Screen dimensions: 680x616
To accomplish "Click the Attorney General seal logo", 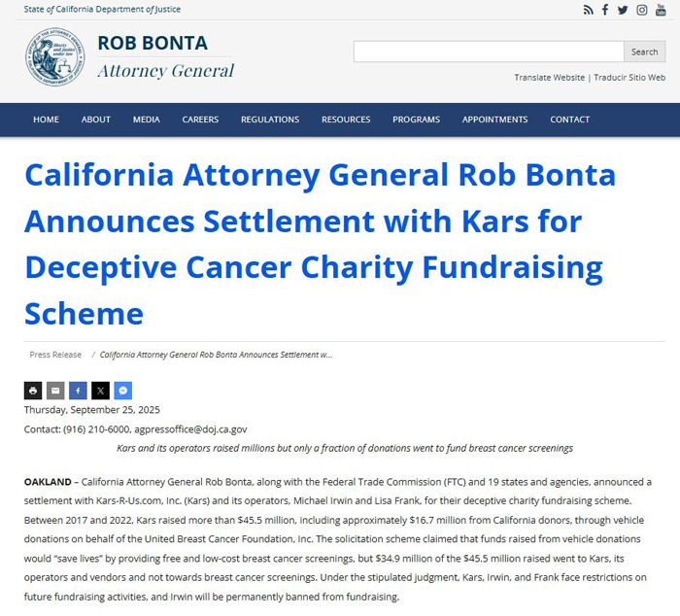I will [x=55, y=56].
